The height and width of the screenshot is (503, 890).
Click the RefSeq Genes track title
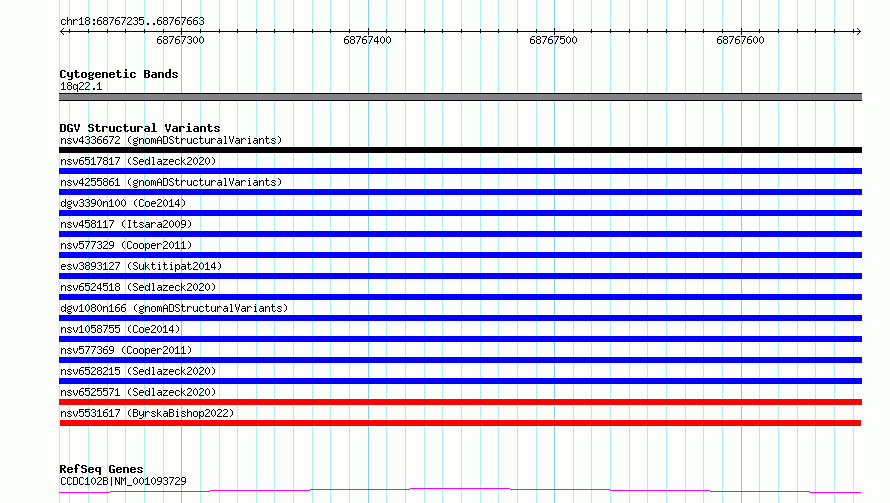tap(101, 469)
